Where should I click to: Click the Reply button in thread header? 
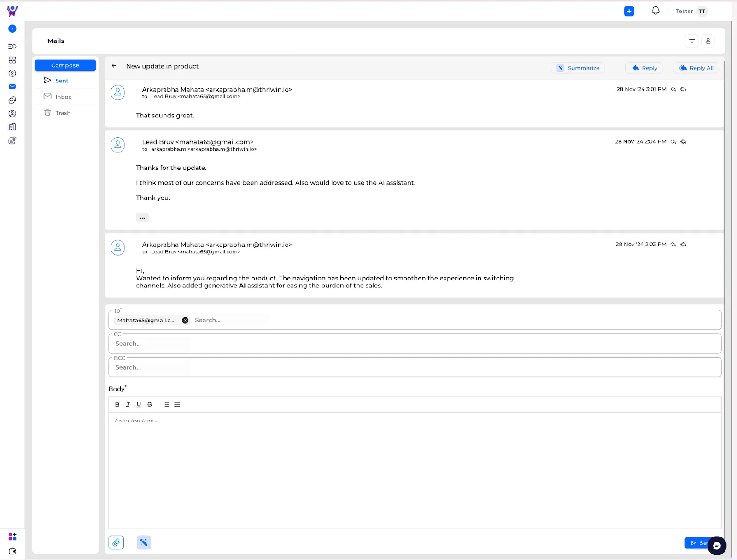click(x=644, y=68)
